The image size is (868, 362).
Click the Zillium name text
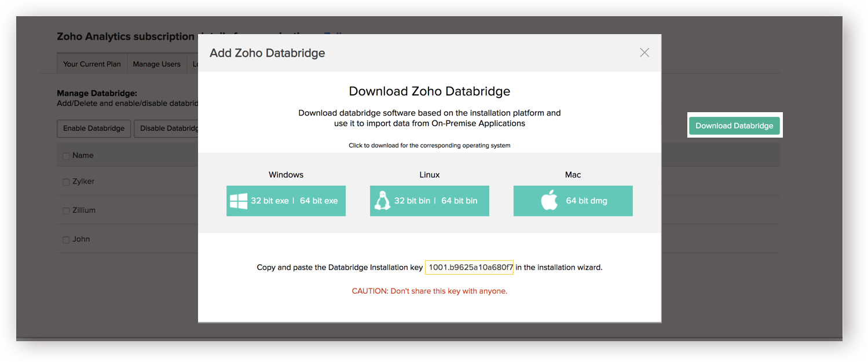[x=84, y=210]
